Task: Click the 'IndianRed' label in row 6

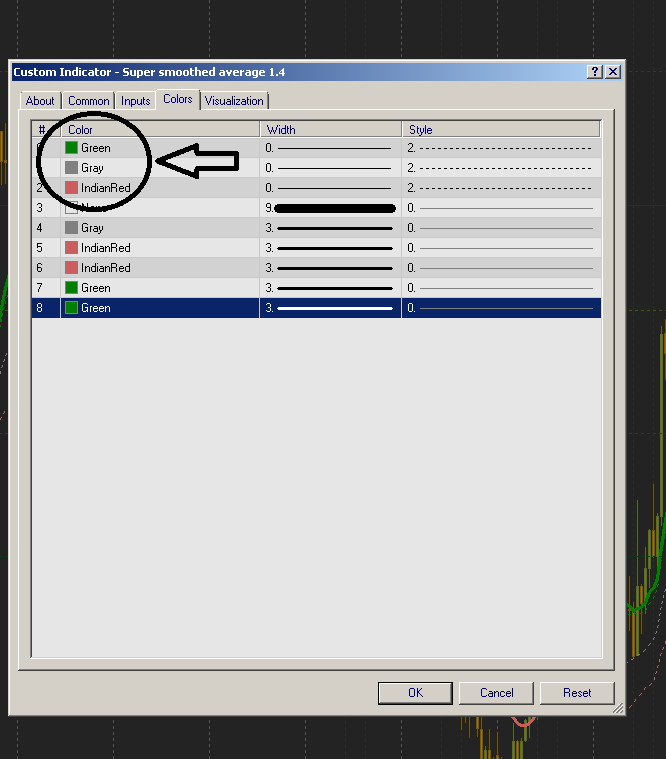Action: coord(106,268)
